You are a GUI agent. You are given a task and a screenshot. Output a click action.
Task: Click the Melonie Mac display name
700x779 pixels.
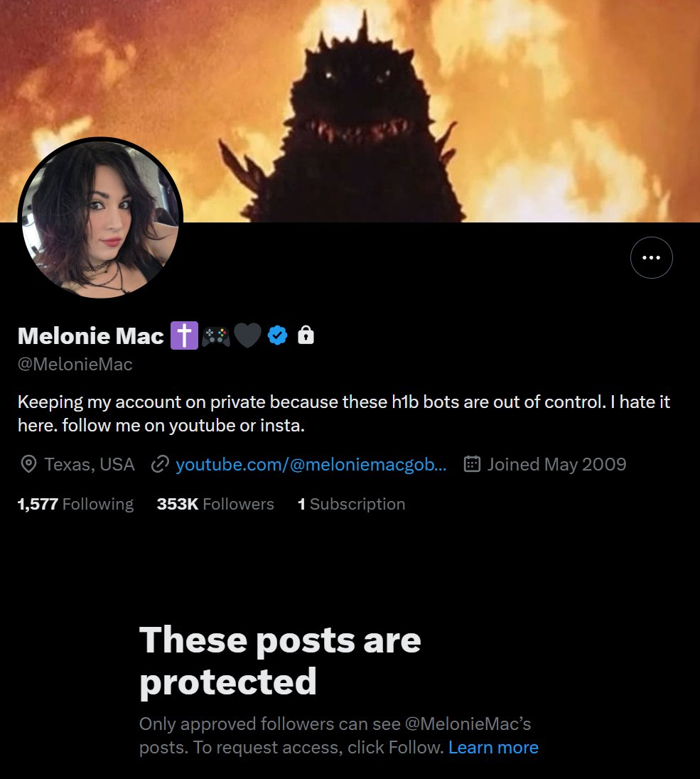(x=90, y=336)
